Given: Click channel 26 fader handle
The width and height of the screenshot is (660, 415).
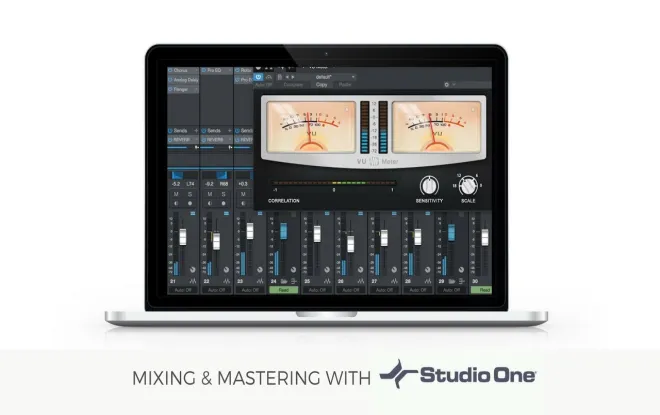Looking at the screenshot, I should pyautogui.click(x=351, y=244).
